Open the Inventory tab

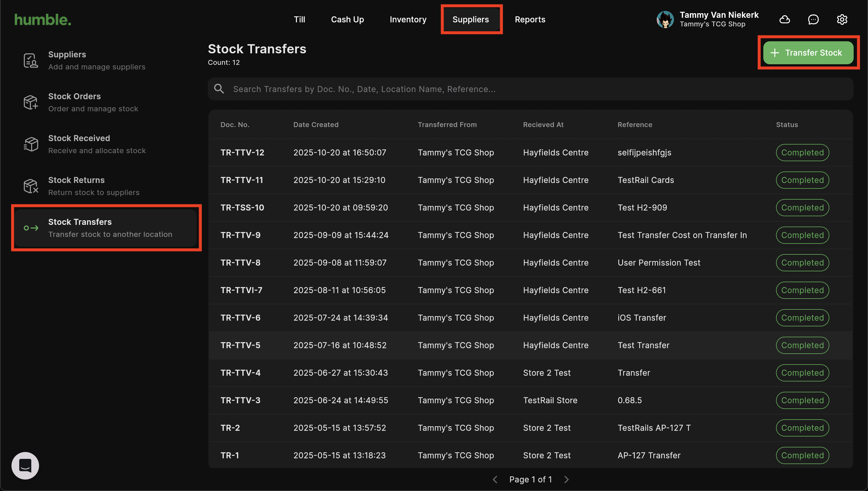[408, 20]
